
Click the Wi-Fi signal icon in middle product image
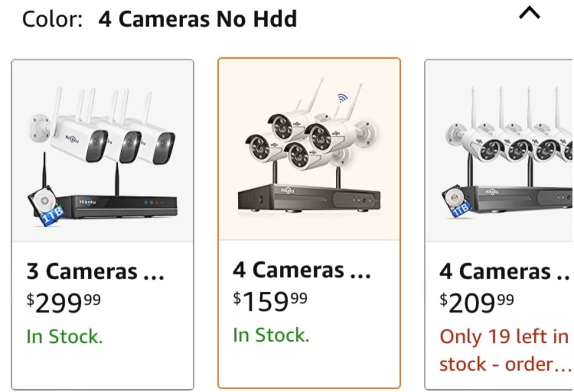click(x=342, y=97)
